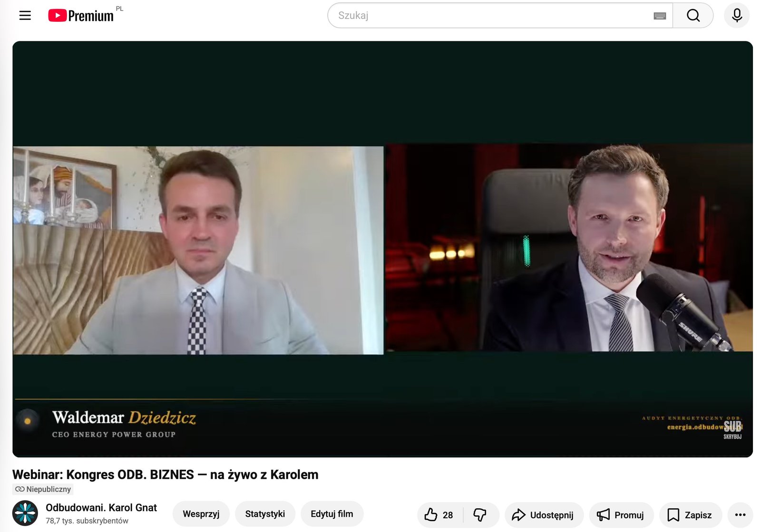The image size is (761, 532).
Task: Dislike the video with thumbs down
Action: click(481, 515)
